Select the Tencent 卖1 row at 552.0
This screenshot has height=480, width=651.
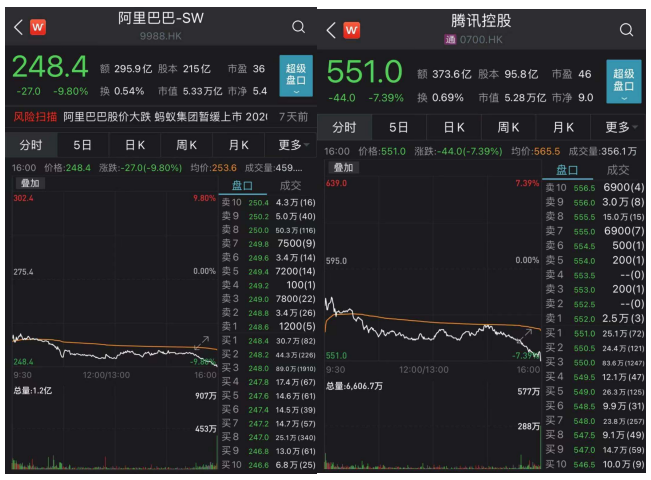(x=595, y=318)
